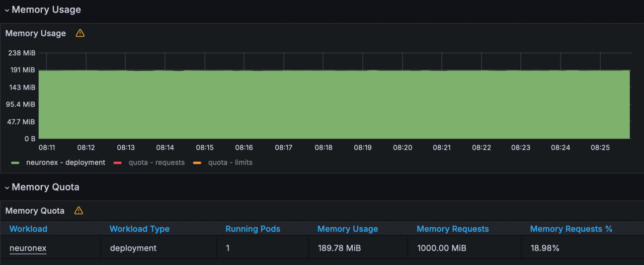The height and width of the screenshot is (265, 644).
Task: Sort by Memory Requests % column
Action: point(571,229)
